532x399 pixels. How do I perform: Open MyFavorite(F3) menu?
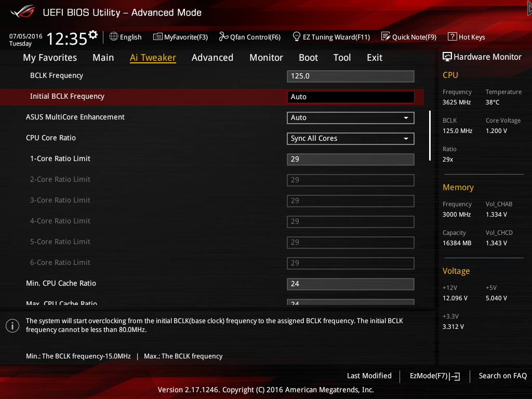pyautogui.click(x=186, y=37)
